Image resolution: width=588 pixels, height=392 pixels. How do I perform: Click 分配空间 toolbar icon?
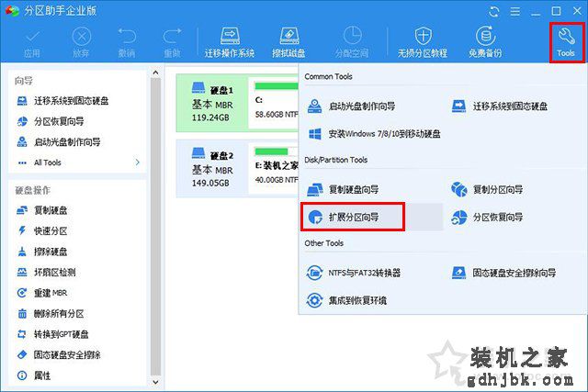coord(352,42)
